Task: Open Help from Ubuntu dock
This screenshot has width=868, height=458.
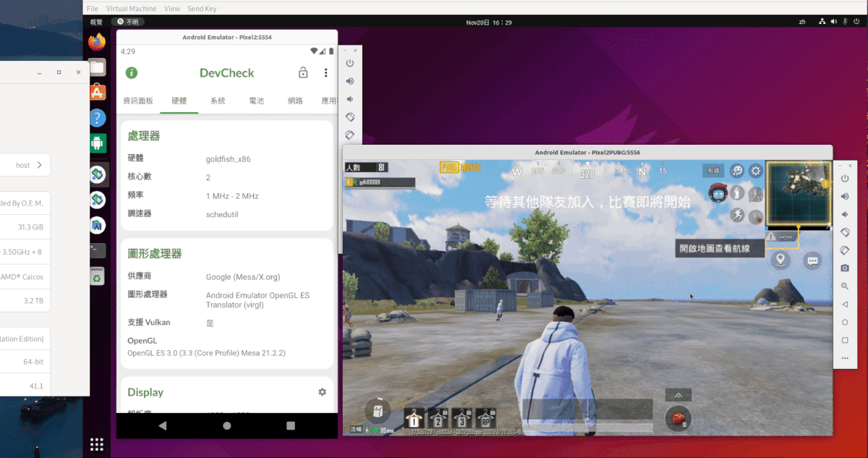Action: point(97,118)
